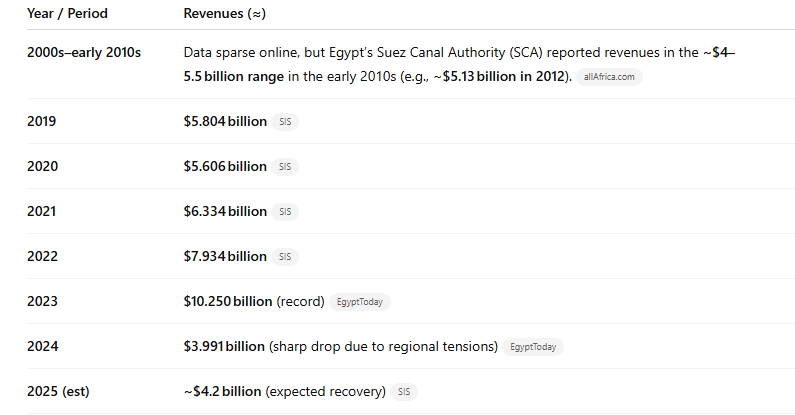Open the SIS source chip for 2020
795x415 pixels.
tap(285, 167)
